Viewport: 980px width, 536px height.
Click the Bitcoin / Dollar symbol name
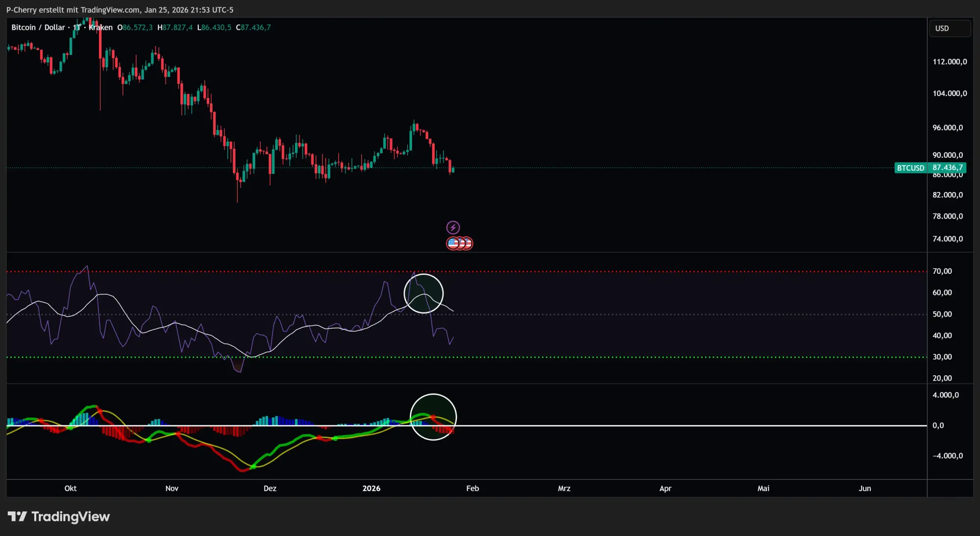click(x=38, y=27)
